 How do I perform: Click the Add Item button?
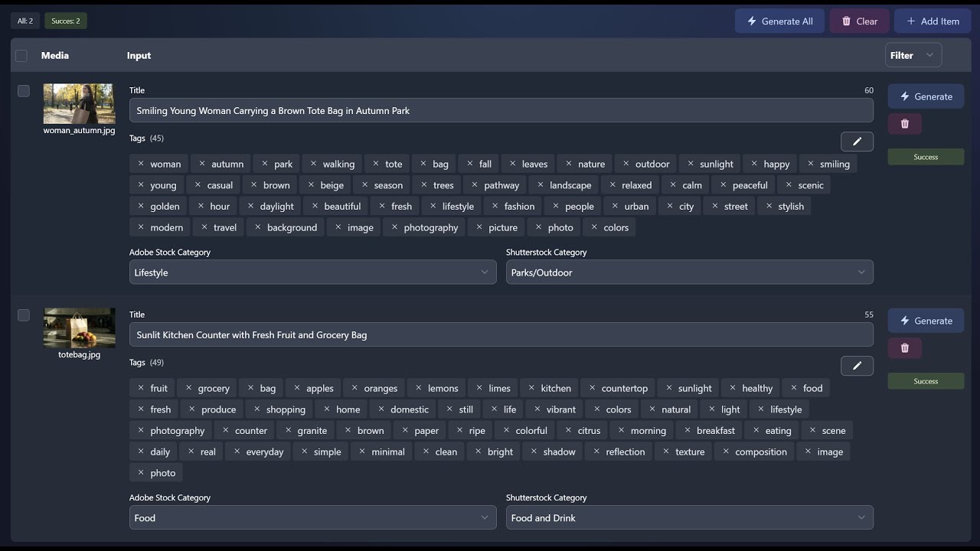tap(932, 21)
